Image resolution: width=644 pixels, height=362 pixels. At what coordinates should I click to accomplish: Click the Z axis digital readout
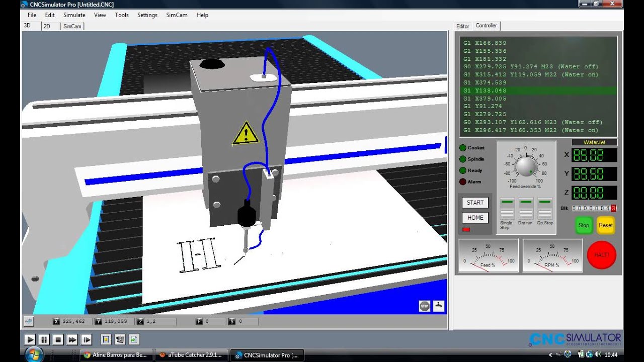[594, 193]
